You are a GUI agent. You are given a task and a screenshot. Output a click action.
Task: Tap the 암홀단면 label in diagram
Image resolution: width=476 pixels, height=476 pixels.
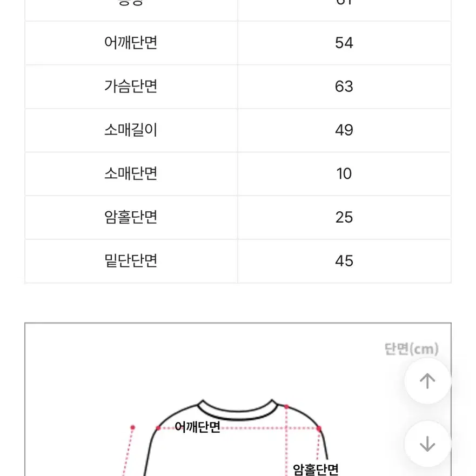pyautogui.click(x=316, y=470)
